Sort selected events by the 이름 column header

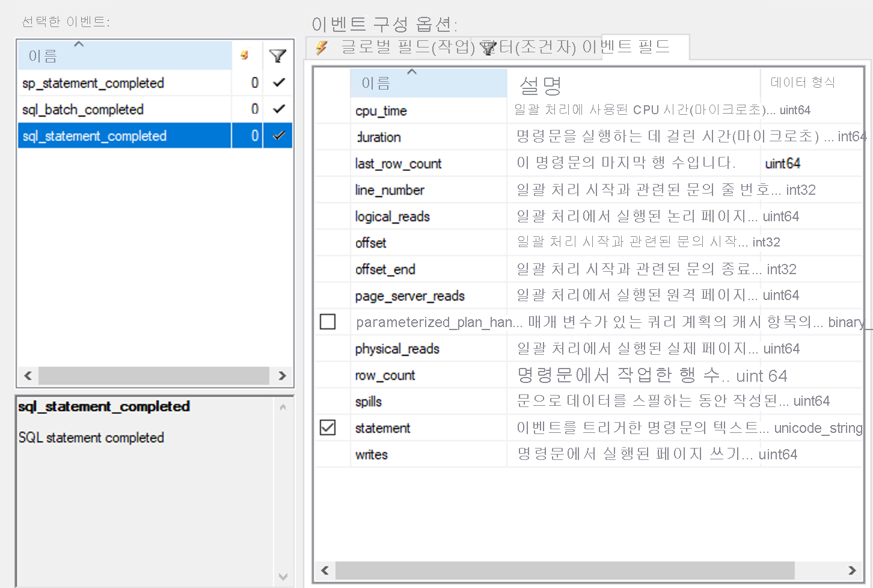(124, 55)
